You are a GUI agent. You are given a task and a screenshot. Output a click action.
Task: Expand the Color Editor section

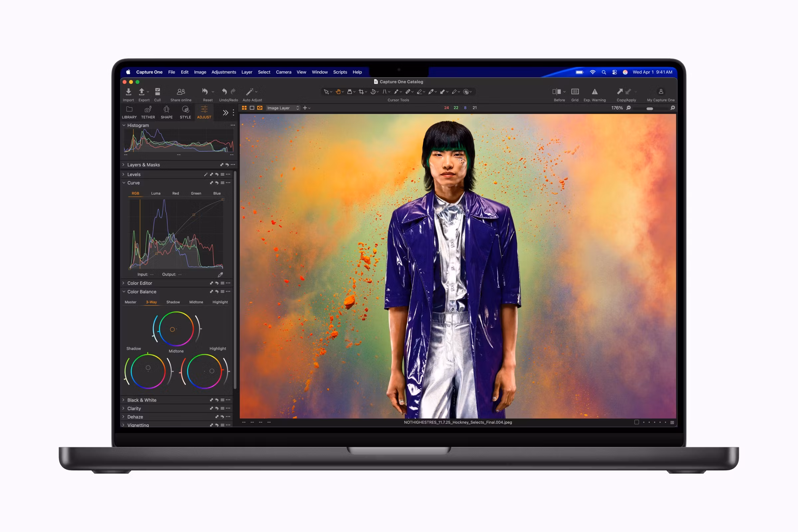[x=139, y=283]
